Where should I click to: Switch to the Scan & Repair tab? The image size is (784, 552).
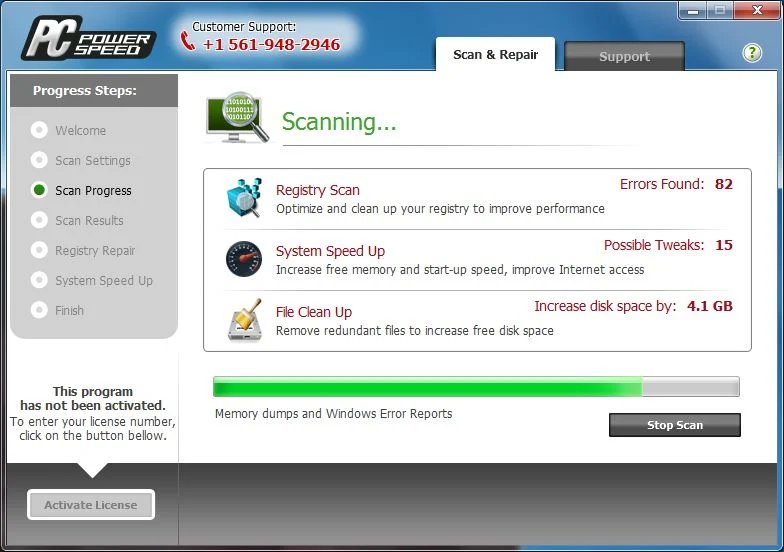click(x=496, y=54)
